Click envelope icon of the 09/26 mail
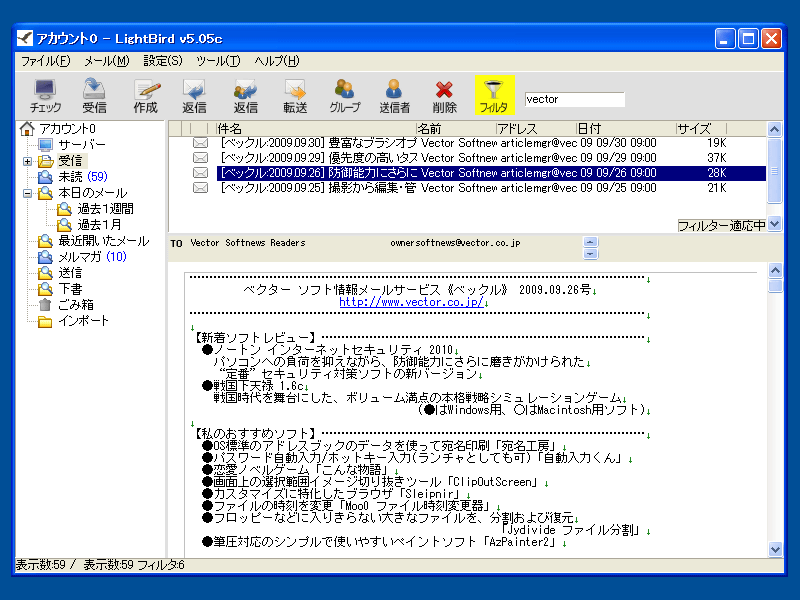The width and height of the screenshot is (800, 600). point(201,173)
